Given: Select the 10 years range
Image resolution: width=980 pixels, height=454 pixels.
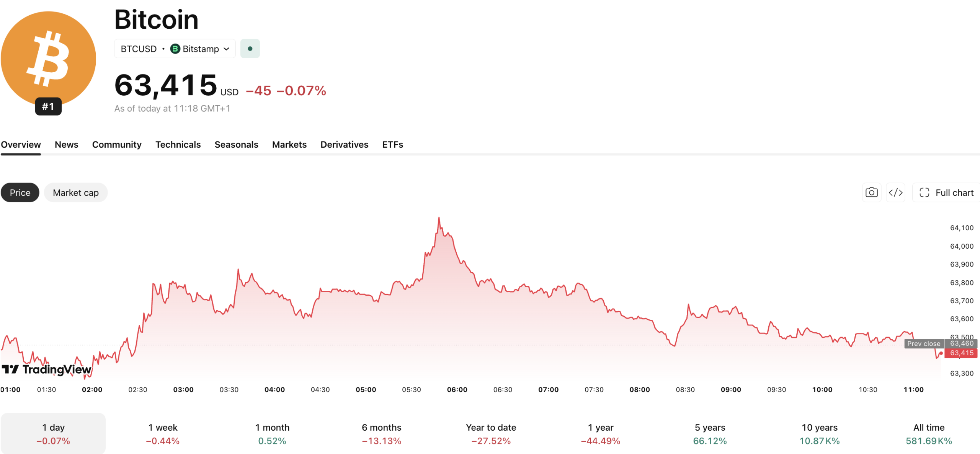Looking at the screenshot, I should (x=820, y=434).
